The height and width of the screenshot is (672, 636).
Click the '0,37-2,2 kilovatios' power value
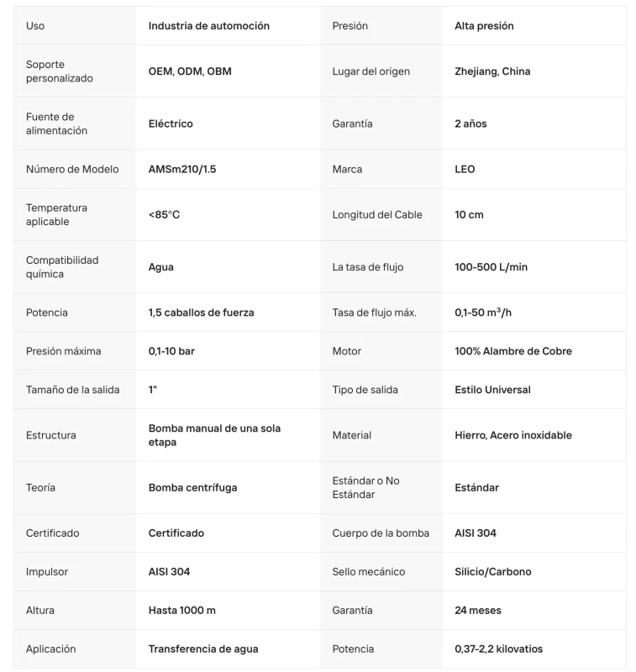[x=498, y=648]
